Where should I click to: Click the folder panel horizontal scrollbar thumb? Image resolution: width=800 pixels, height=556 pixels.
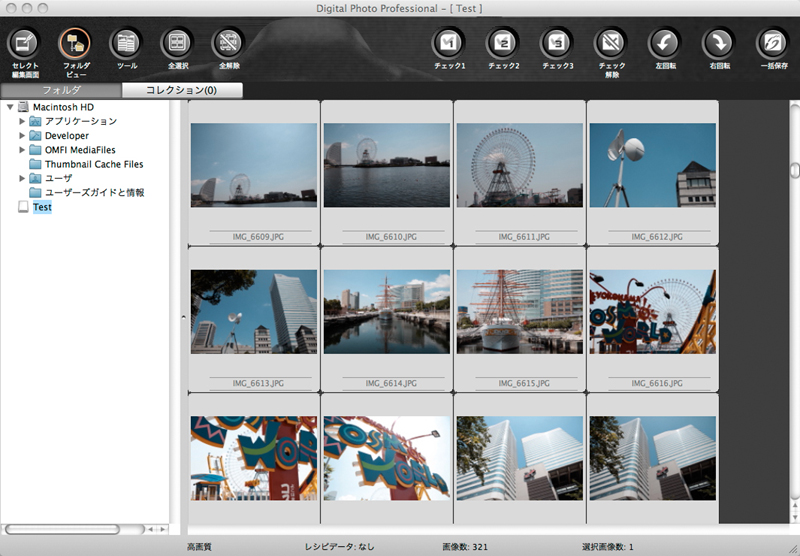point(62,529)
